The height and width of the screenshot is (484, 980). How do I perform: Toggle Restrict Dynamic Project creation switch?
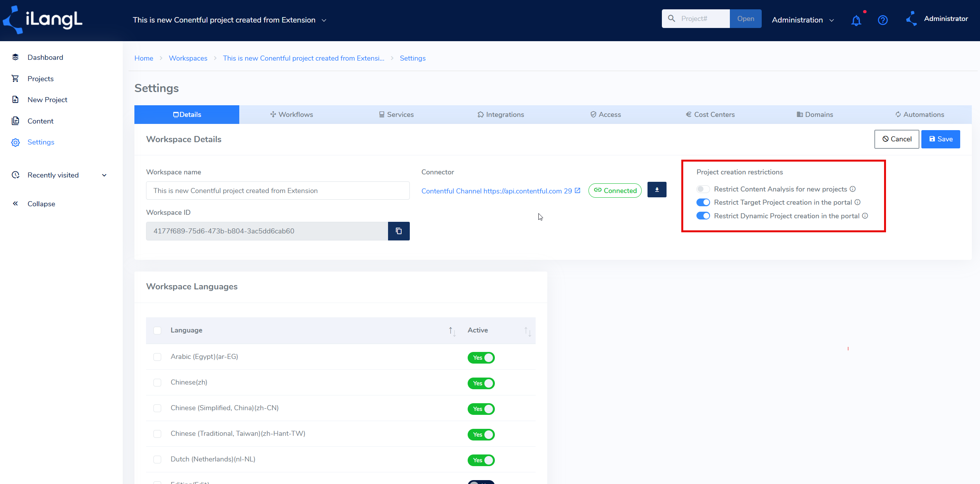(x=703, y=216)
